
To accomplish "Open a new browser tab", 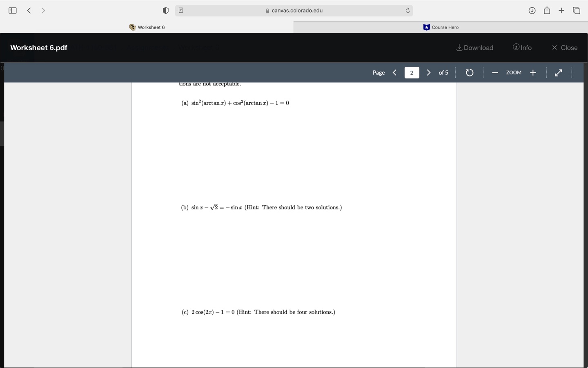I will point(561,10).
